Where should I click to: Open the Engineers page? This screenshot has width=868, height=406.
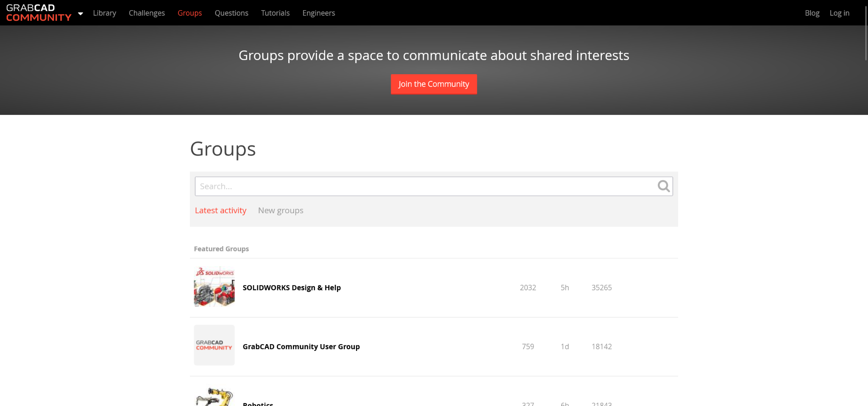click(319, 13)
